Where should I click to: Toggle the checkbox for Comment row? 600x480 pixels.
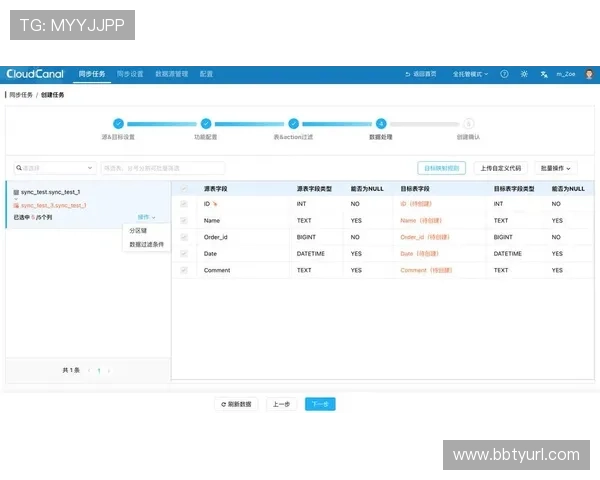(x=184, y=270)
